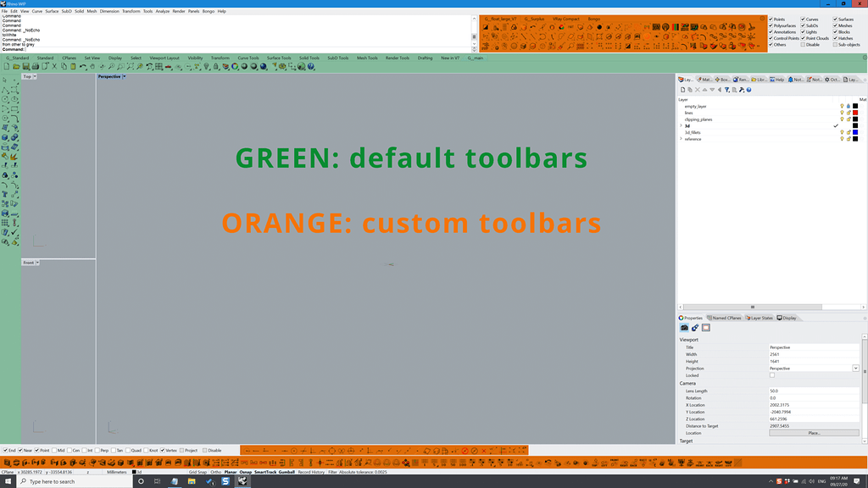The width and height of the screenshot is (868, 488).
Task: Click the Paste clipboard icon
Action: [x=73, y=66]
